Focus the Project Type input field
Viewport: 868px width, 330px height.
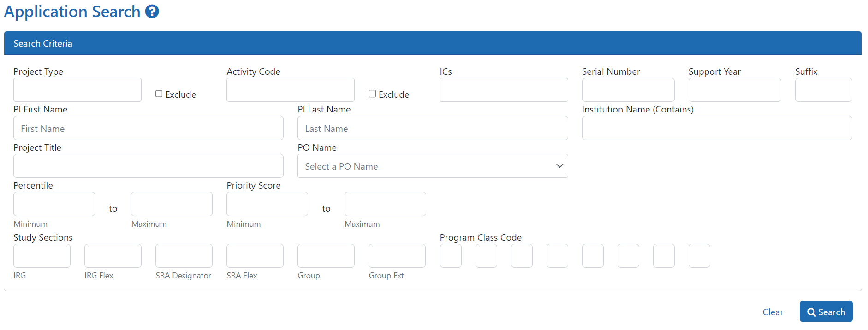click(x=77, y=90)
